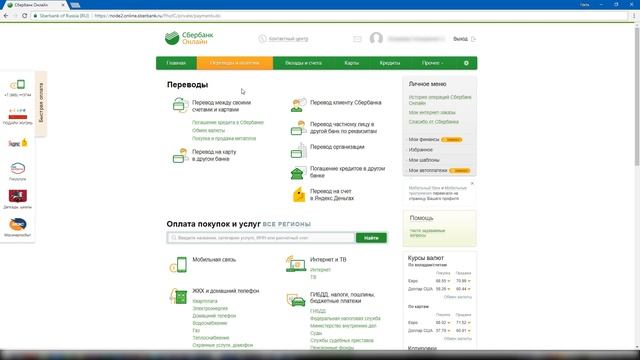Click the Sberbank Online logo

tap(189, 38)
